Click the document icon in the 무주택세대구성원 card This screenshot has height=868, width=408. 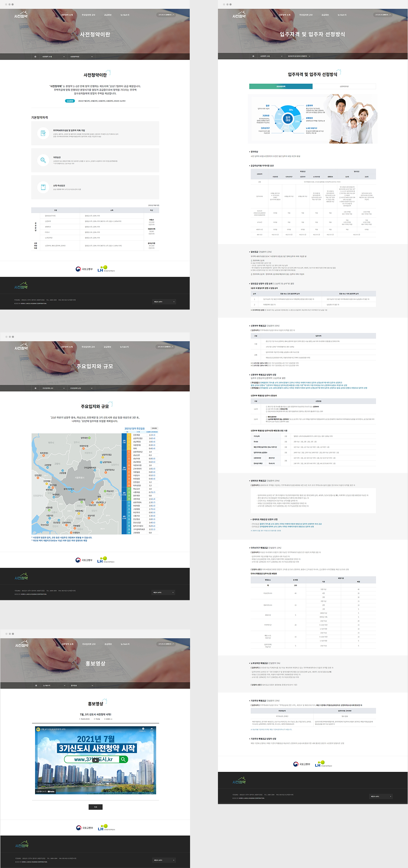[x=43, y=133]
